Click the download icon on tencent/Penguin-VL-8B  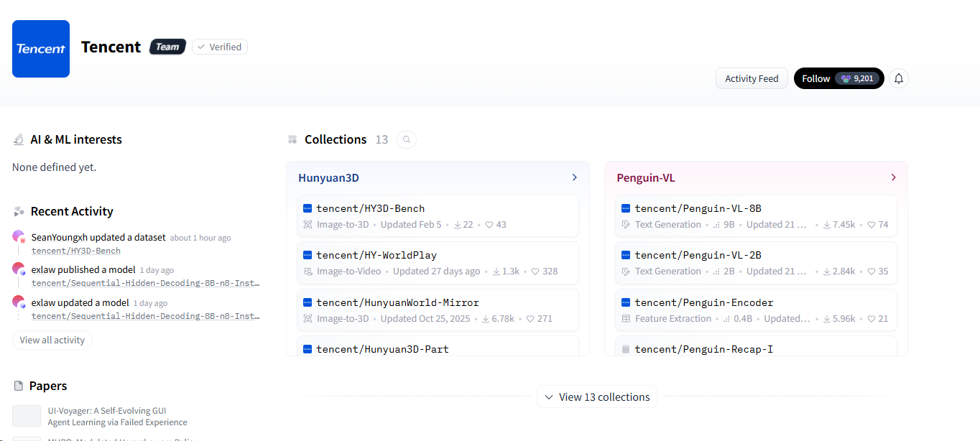(827, 225)
